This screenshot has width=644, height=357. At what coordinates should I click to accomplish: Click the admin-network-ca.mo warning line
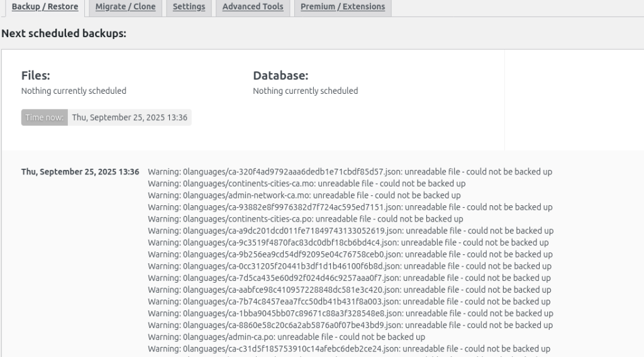[x=304, y=195]
